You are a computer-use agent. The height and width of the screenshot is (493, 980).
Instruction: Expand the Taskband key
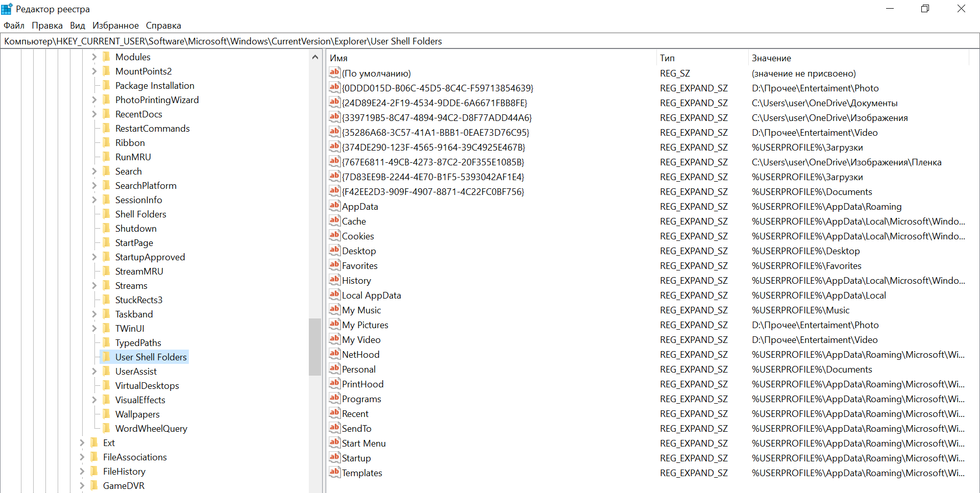point(94,314)
